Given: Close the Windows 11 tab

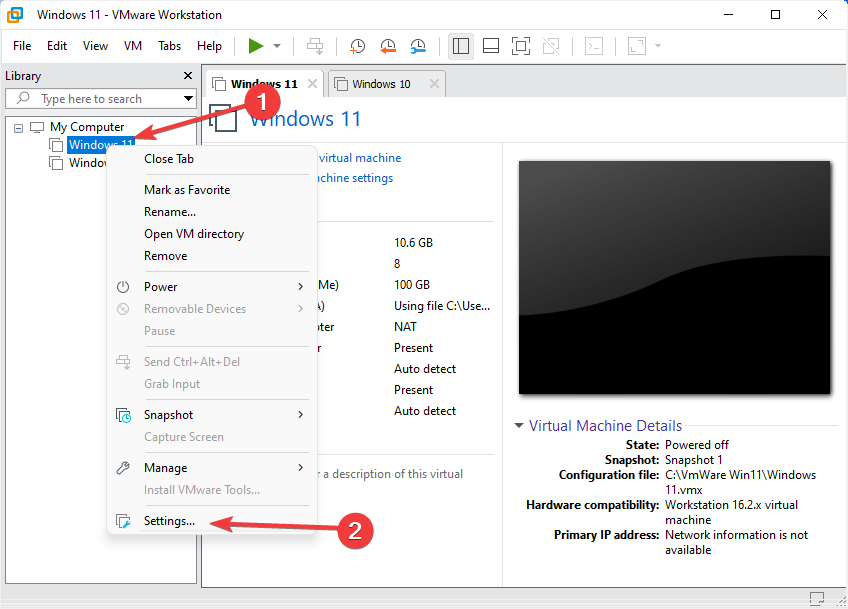Looking at the screenshot, I should click(x=312, y=84).
